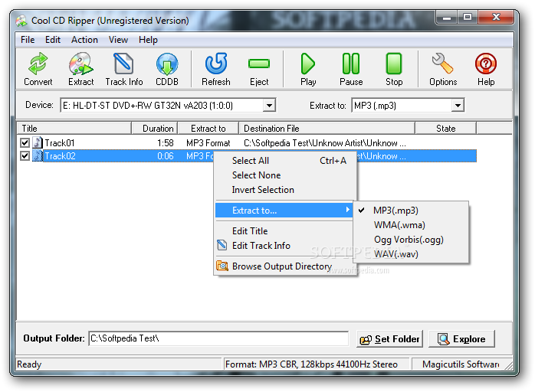Click the State column header
535x392 pixels.
[x=445, y=129]
